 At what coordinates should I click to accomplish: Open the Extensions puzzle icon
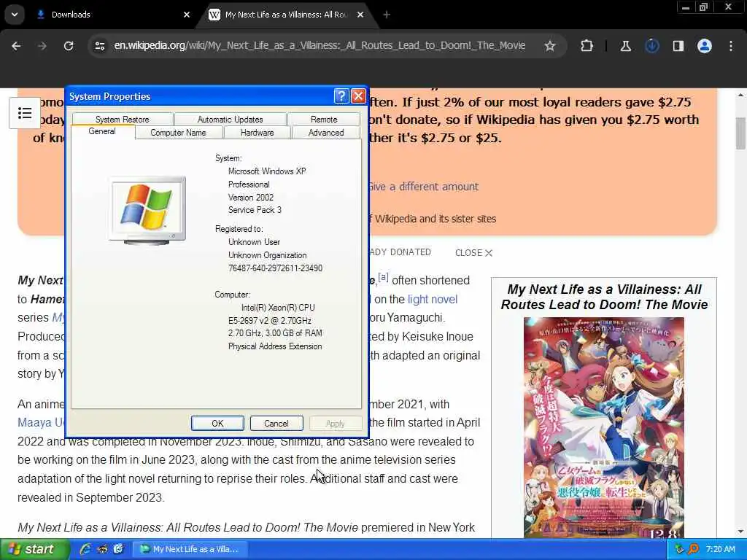pos(587,46)
